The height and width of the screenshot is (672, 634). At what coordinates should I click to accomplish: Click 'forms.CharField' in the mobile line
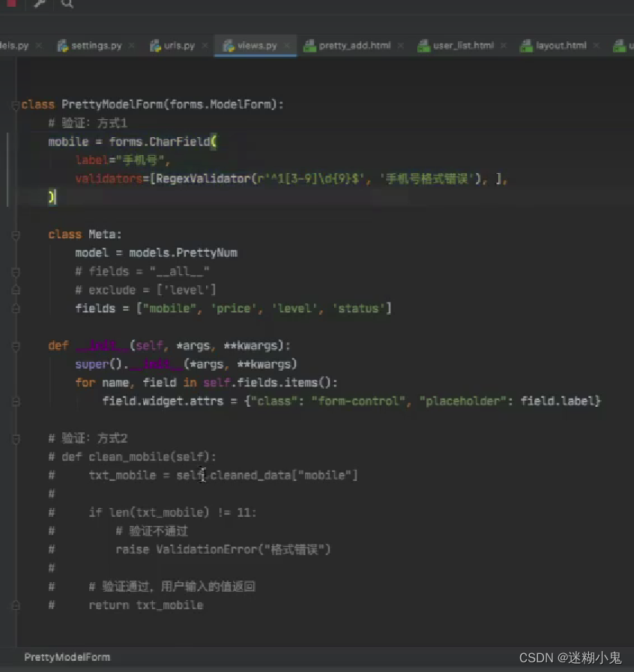(x=160, y=142)
